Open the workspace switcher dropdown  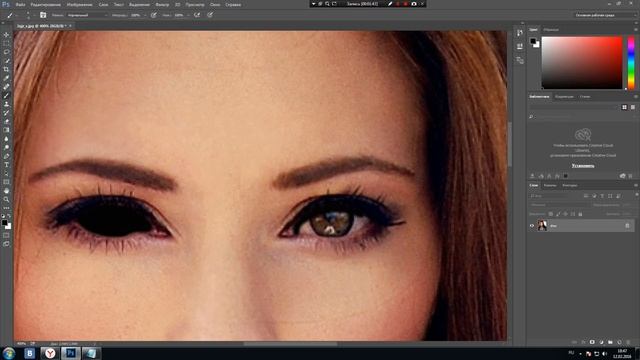[604, 15]
